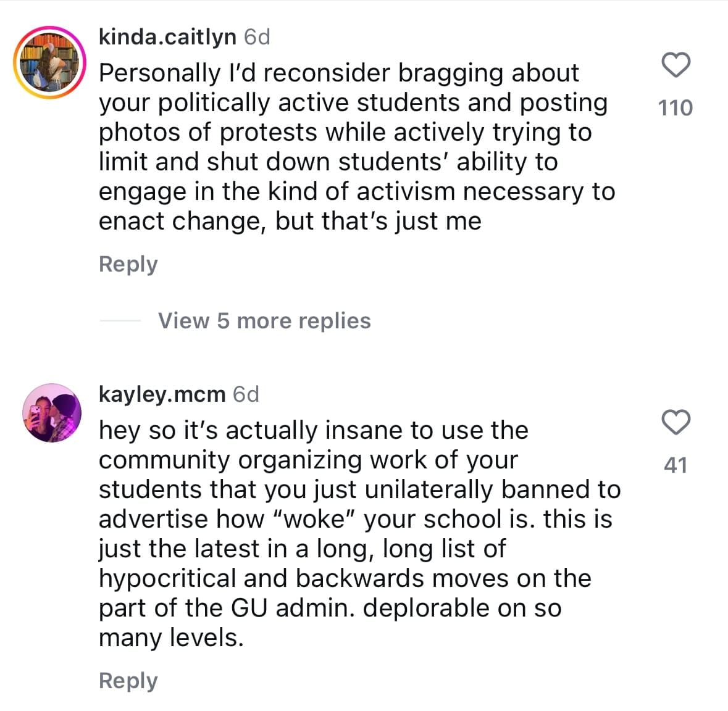Viewport: 728px width, 711px height.
Task: Open kinda.caitlyn's profile picture story
Action: tap(49, 62)
